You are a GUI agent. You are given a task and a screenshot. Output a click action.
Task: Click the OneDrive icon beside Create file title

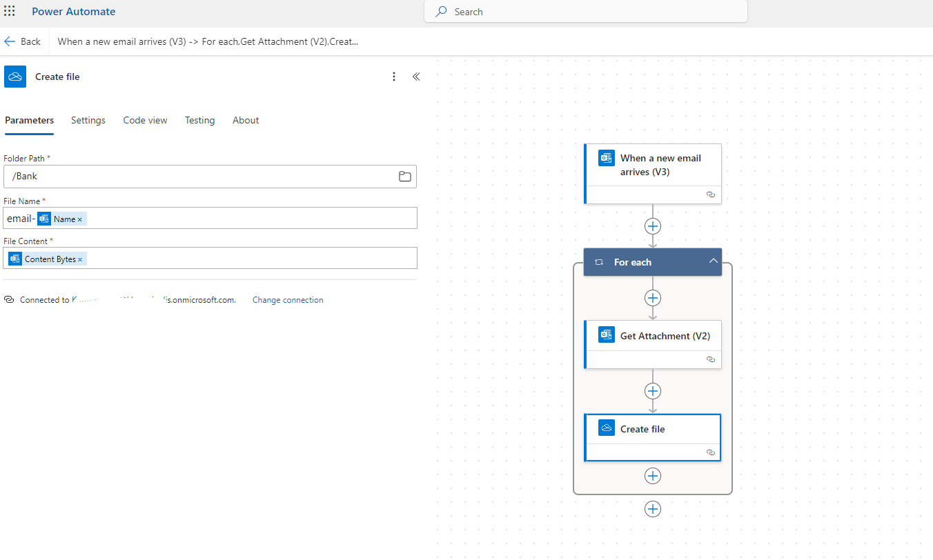(15, 77)
